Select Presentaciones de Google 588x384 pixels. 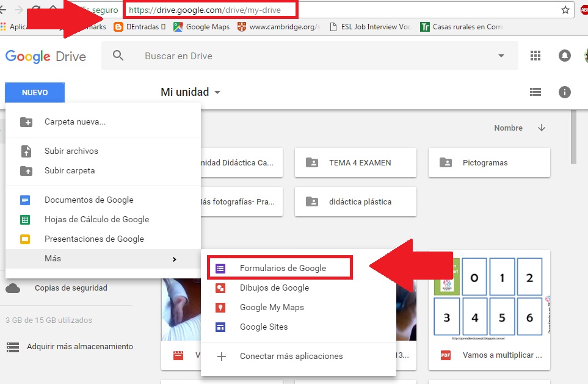point(103,239)
